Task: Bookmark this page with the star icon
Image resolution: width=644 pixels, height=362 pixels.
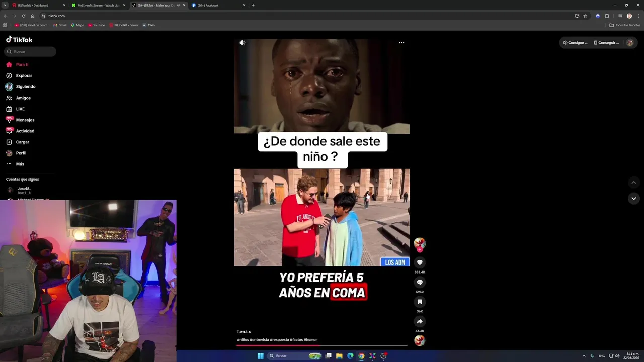Action: point(585,16)
